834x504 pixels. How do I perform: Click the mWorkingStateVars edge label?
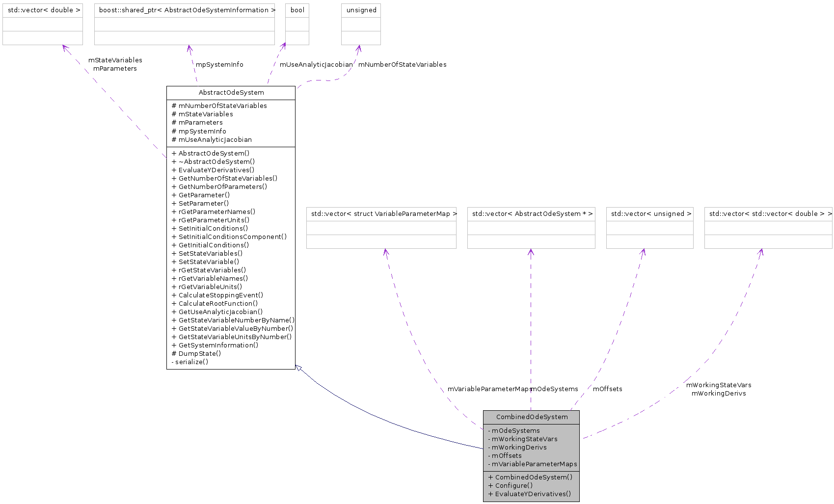click(x=719, y=385)
